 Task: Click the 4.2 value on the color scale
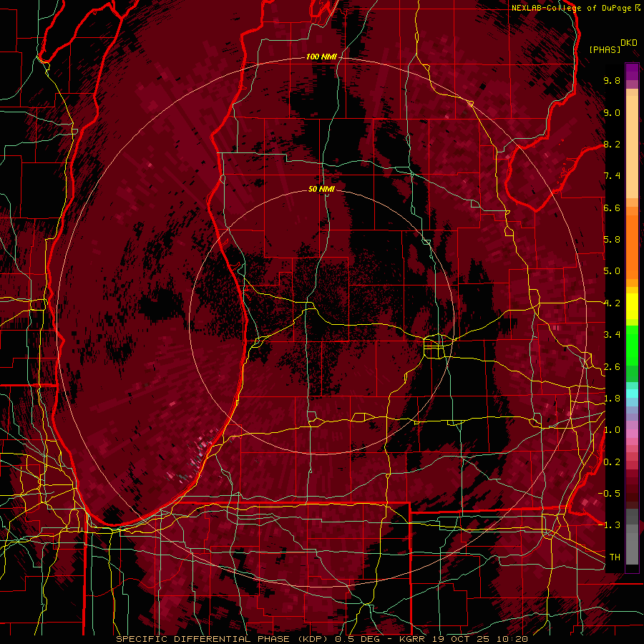click(612, 303)
